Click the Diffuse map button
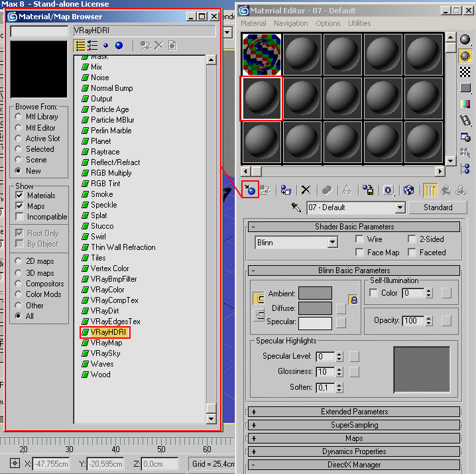Image resolution: width=476 pixels, height=474 pixels. 341,308
